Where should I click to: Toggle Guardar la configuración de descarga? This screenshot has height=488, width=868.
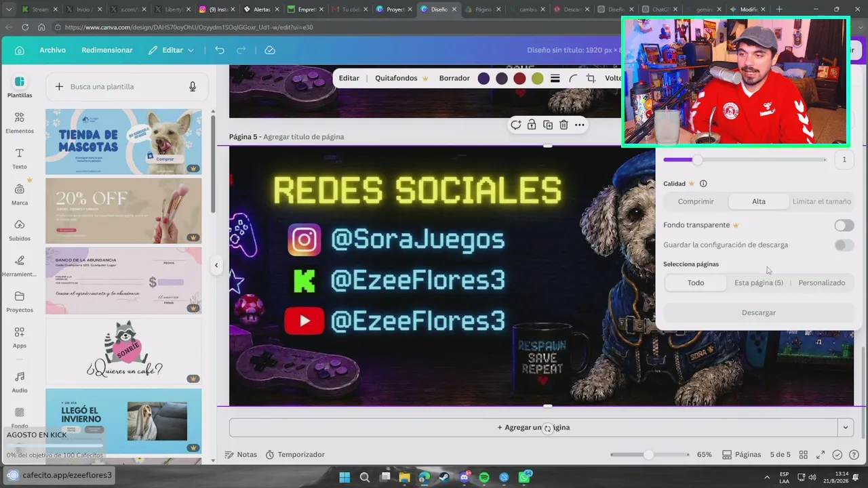coord(844,245)
